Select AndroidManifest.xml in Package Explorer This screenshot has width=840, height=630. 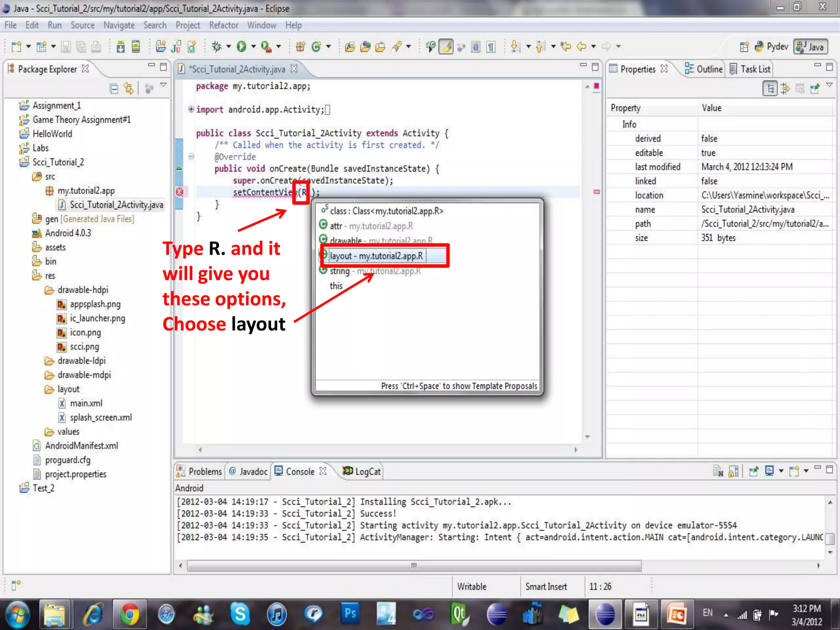tap(76, 445)
